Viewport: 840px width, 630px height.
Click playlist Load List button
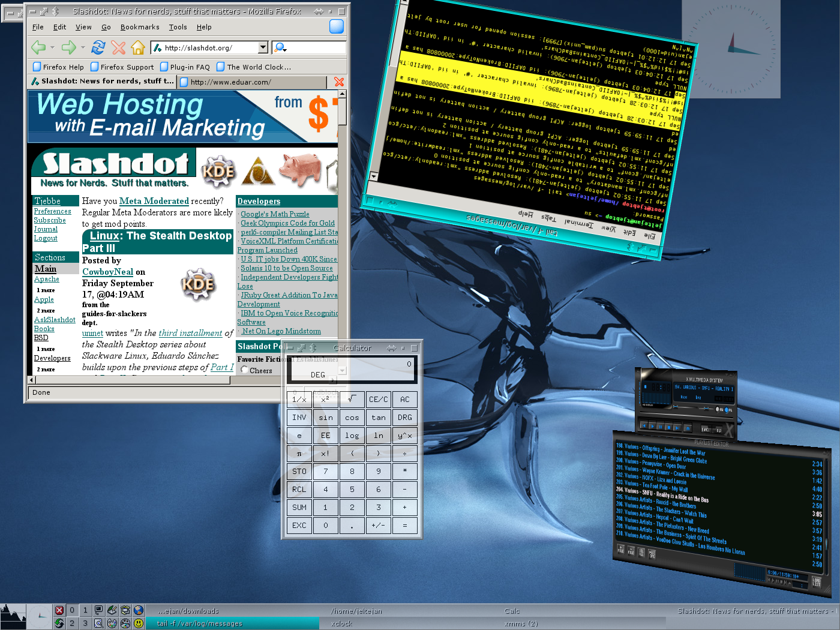817,581
